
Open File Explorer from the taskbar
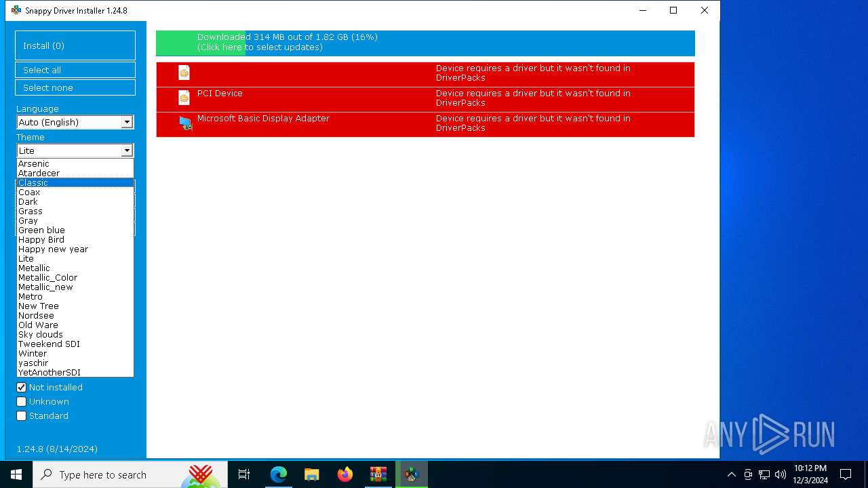pyautogui.click(x=312, y=474)
